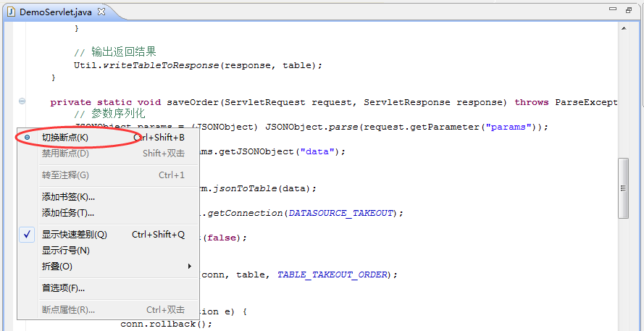Minimize the editor pane

click(x=613, y=10)
